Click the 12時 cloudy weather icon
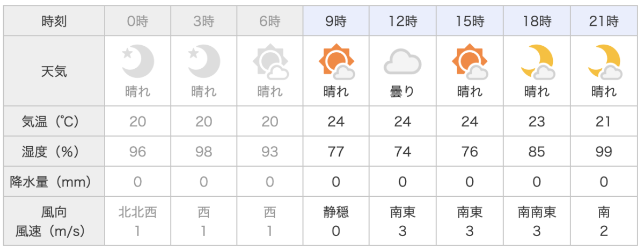The height and width of the screenshot is (250, 644). coord(402,61)
